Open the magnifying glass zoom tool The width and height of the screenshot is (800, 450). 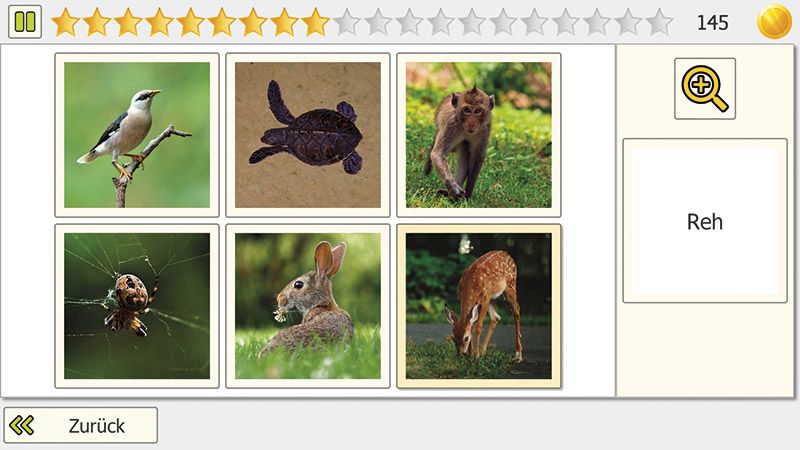(x=705, y=88)
